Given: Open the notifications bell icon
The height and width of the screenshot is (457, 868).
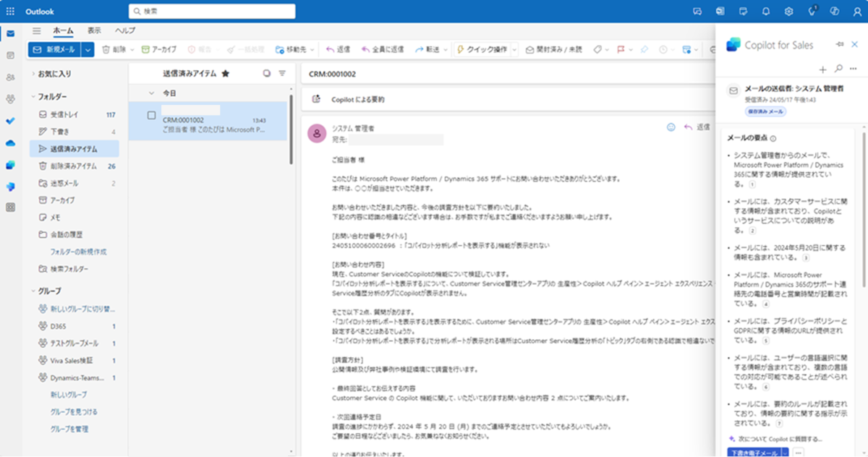Looking at the screenshot, I should coord(766,12).
